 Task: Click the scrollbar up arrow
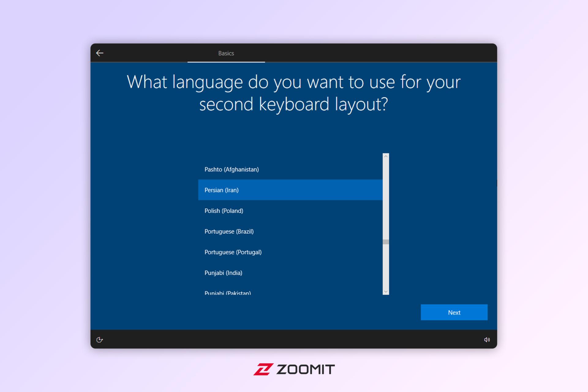(386, 156)
